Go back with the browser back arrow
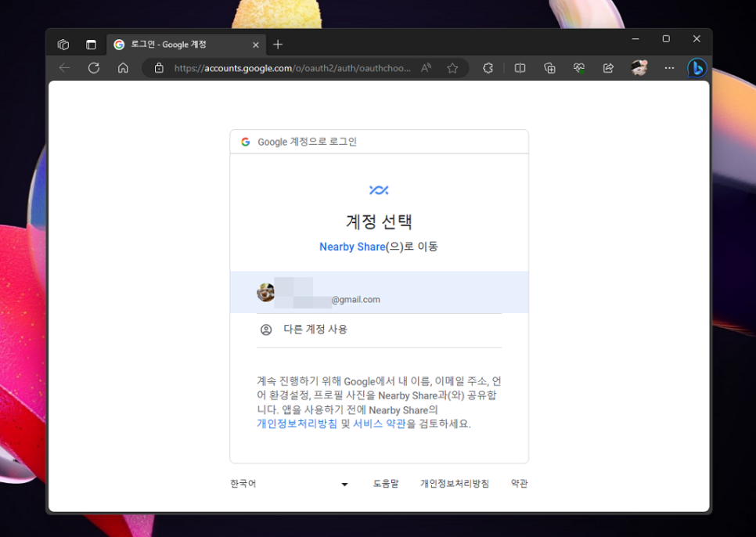756x537 pixels. pos(65,68)
